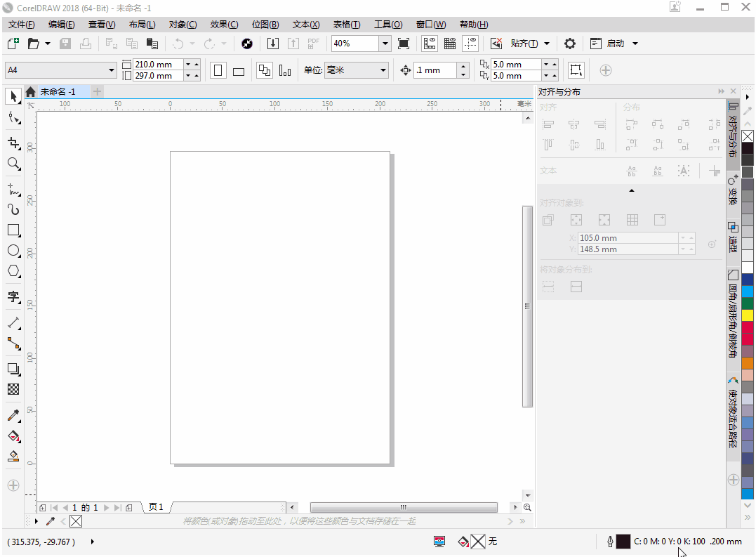Pick the orange swatch in palette
Image resolution: width=756 pixels, height=557 pixels.
(748, 363)
